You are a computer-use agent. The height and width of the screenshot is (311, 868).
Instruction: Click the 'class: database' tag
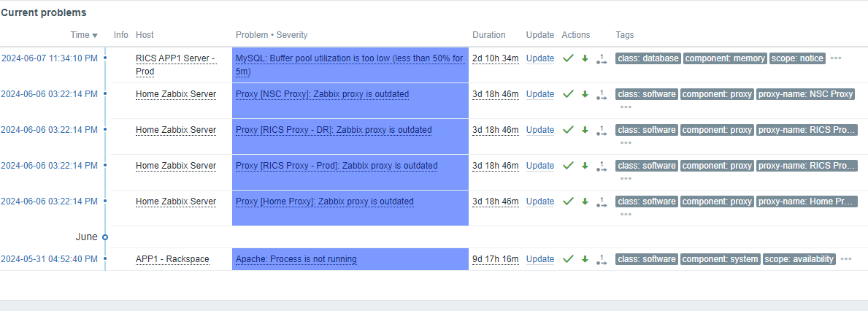[648, 58]
